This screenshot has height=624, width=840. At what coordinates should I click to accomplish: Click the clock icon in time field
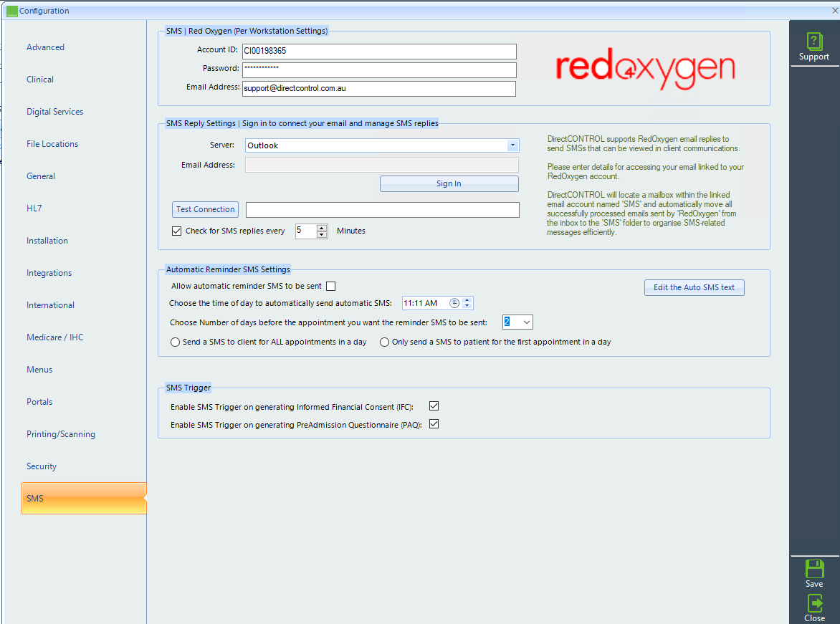point(454,303)
